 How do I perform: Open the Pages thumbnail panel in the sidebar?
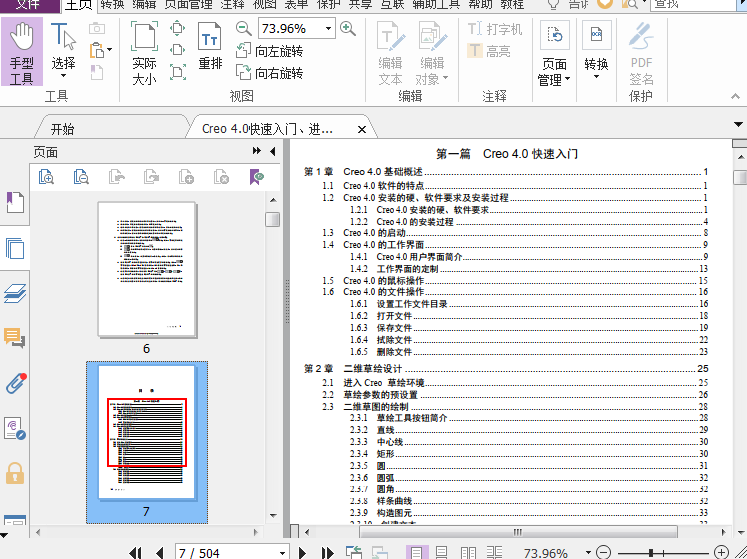click(x=15, y=248)
